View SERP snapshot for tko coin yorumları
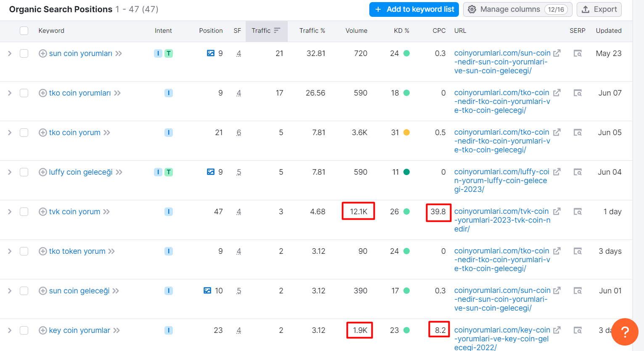Viewport: 644px width, 351px height. 578,93
